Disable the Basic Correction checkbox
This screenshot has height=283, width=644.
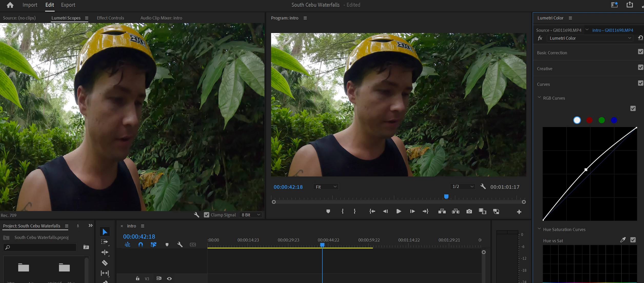(x=640, y=52)
